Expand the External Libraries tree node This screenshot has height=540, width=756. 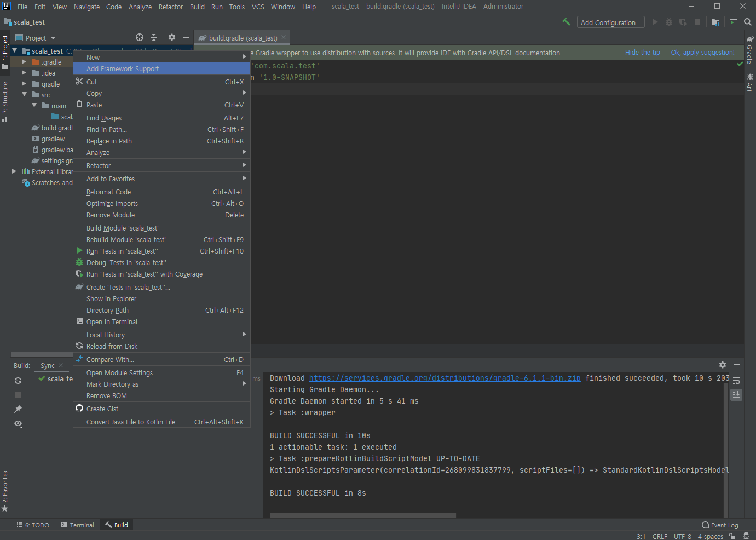tap(14, 171)
